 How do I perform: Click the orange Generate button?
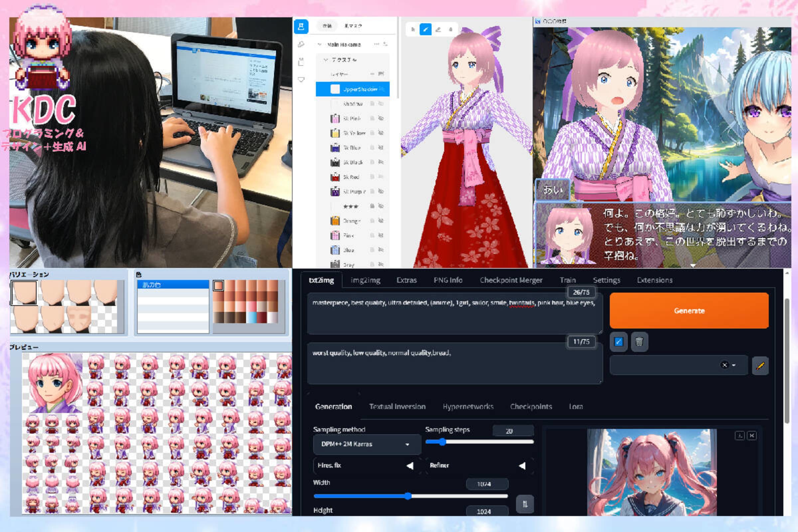coord(689,311)
